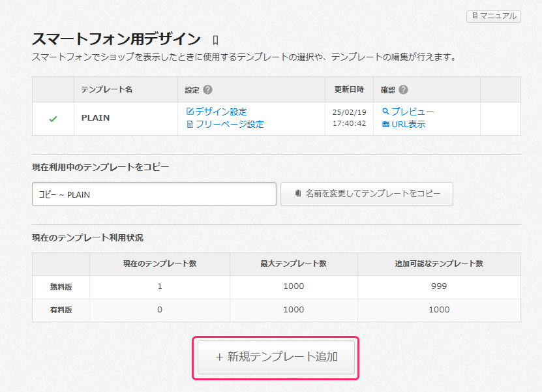Open the デザイン設定 link text
This screenshot has height=392, width=542.
coord(221,112)
